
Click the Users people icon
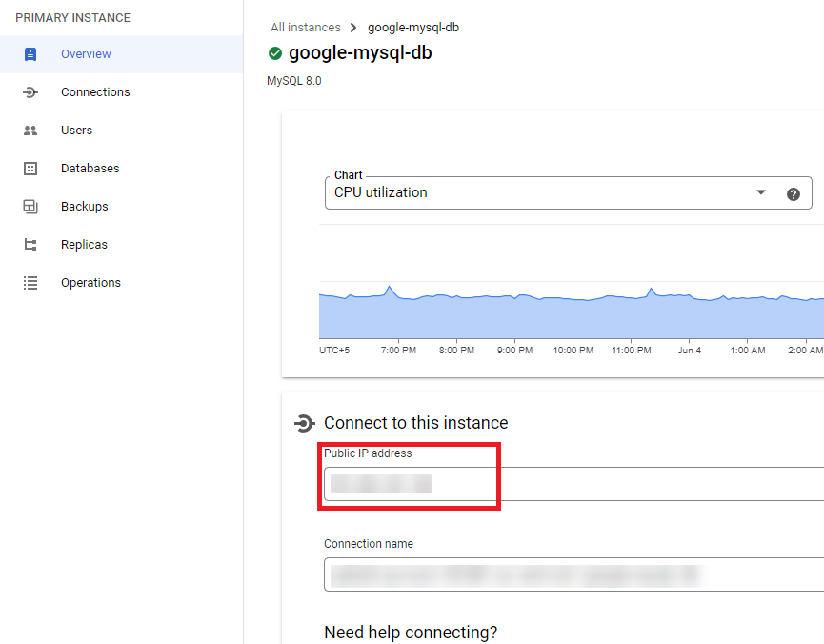pos(30,131)
